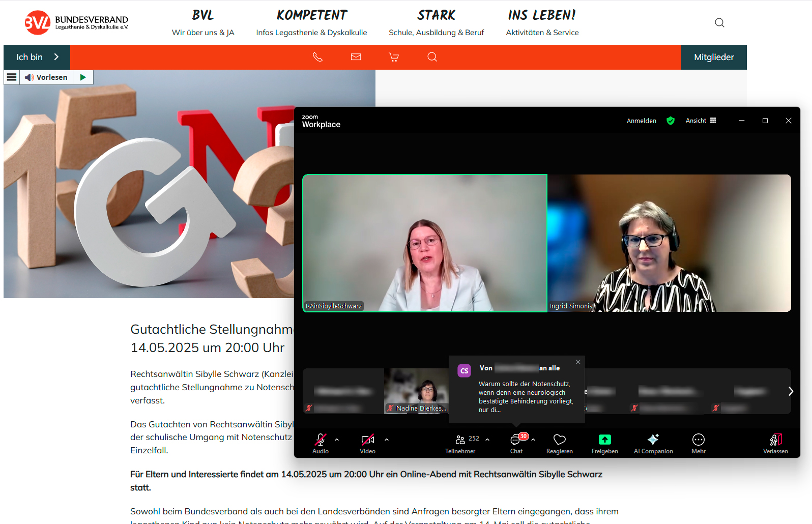Open the chat message preview text

point(526,397)
